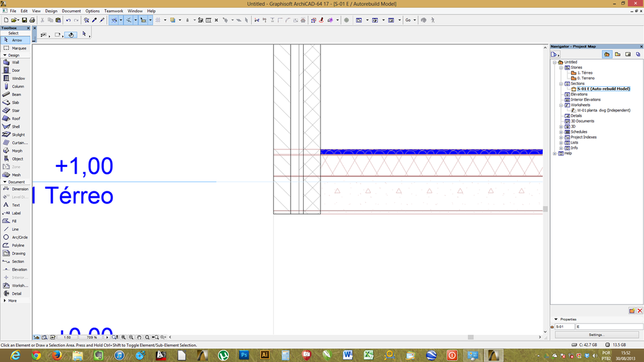Open the Teamwork menu
Image resolution: width=644 pixels, height=362 pixels.
coord(113,11)
